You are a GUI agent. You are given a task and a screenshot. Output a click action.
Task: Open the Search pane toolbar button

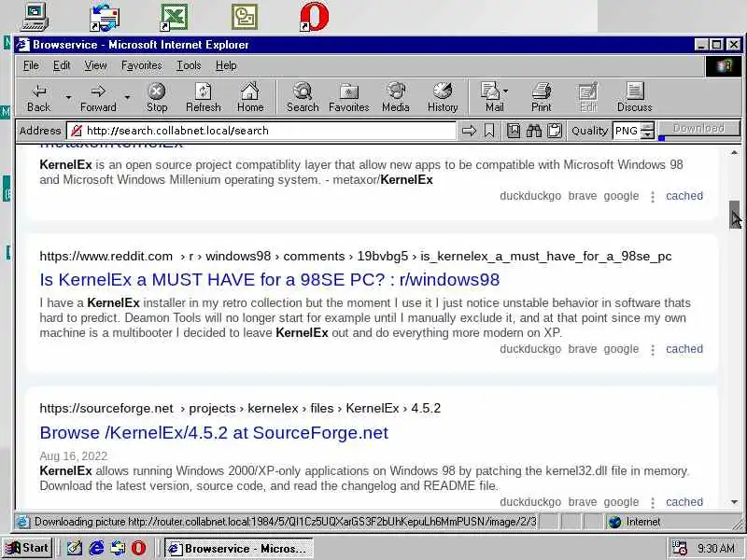[303, 98]
